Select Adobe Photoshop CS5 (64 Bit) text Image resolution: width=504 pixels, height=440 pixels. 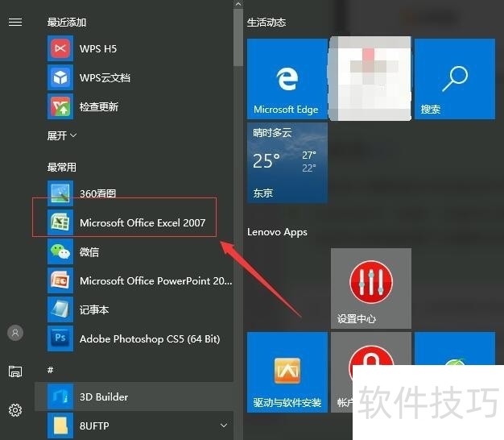pos(150,338)
